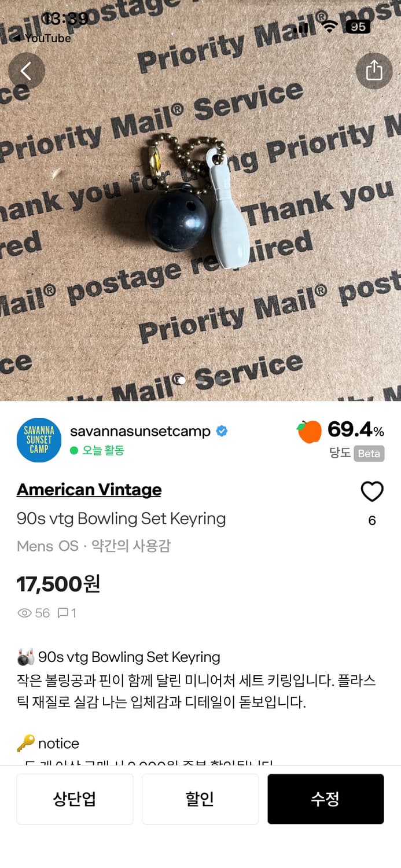Tap the Beta label badge
Image resolution: width=401 pixels, height=868 pixels.
(x=369, y=454)
